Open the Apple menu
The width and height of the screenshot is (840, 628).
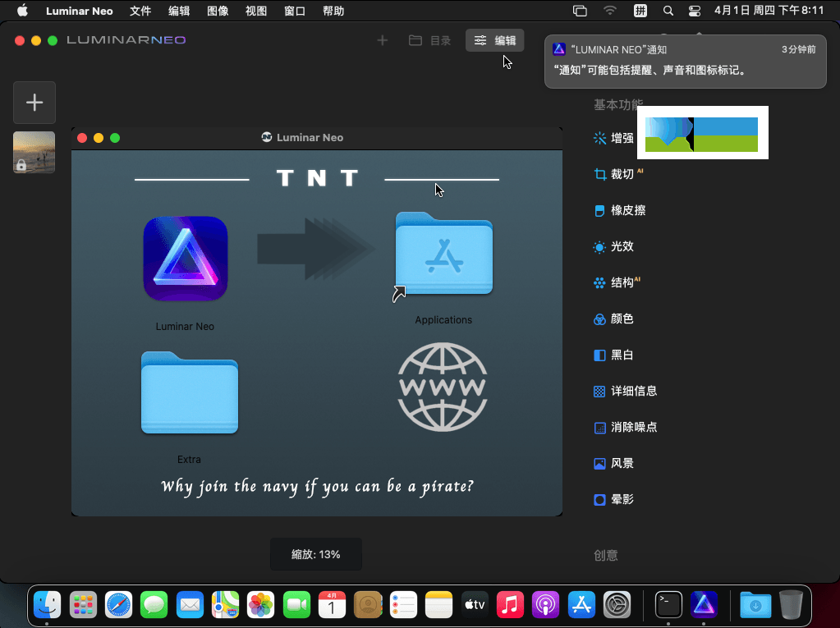pos(22,11)
